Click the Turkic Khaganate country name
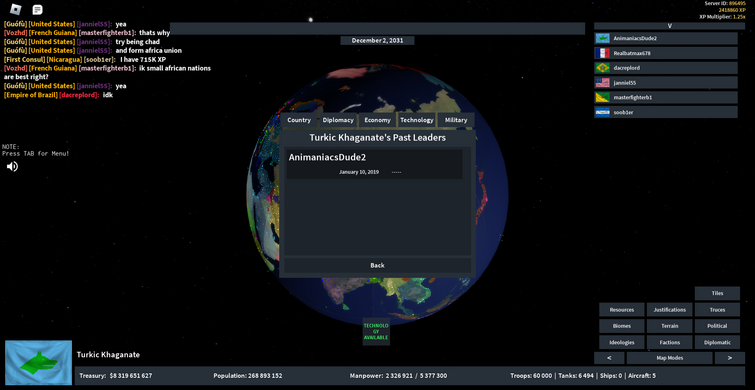Screen dimensions: 755x390 108,355
